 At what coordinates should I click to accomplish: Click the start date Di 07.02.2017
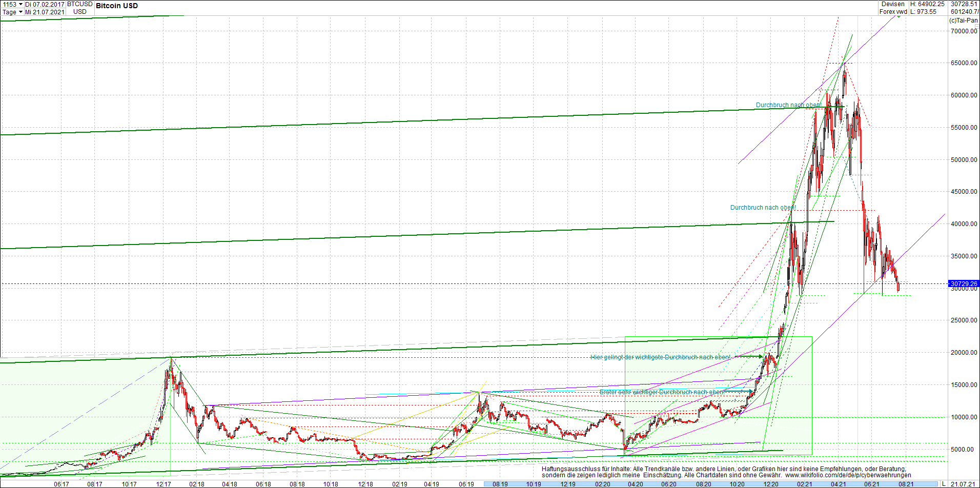[45, 4]
